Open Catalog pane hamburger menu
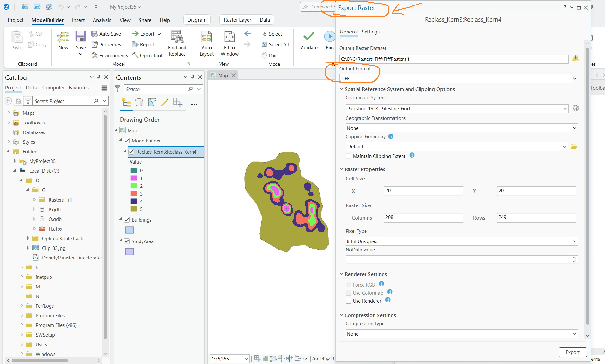605x364 pixels. click(x=104, y=88)
